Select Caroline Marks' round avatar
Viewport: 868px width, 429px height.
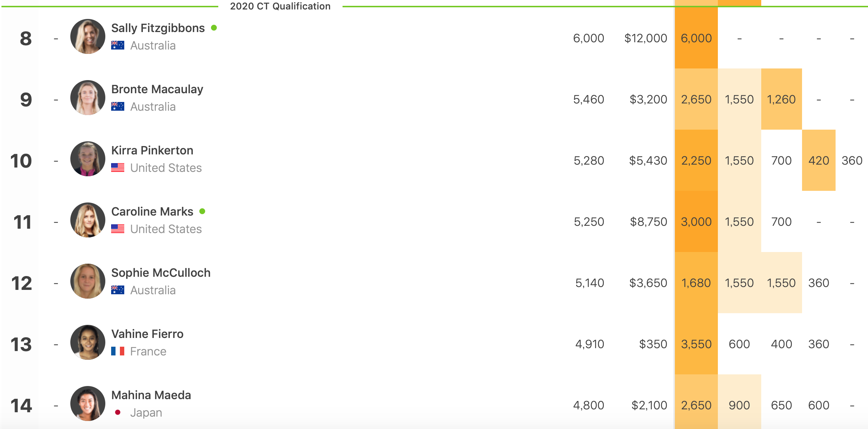pyautogui.click(x=87, y=220)
